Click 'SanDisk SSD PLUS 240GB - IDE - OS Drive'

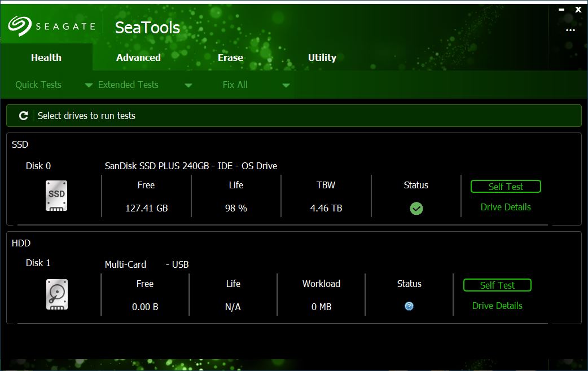(191, 166)
